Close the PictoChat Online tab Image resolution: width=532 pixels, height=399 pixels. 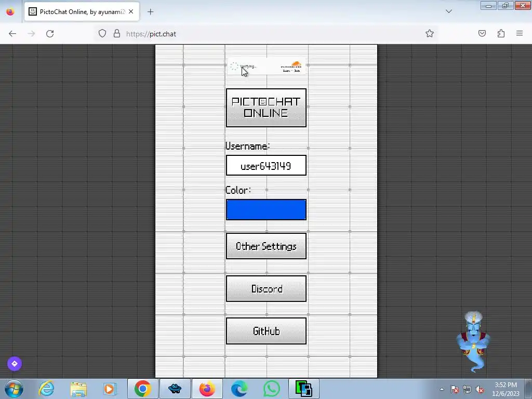pos(131,11)
